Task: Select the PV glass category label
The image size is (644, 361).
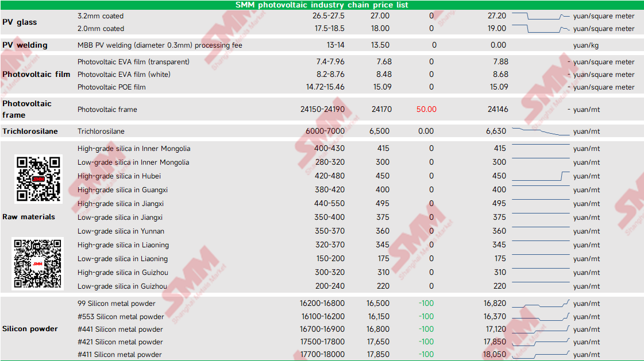Action: tap(20, 22)
